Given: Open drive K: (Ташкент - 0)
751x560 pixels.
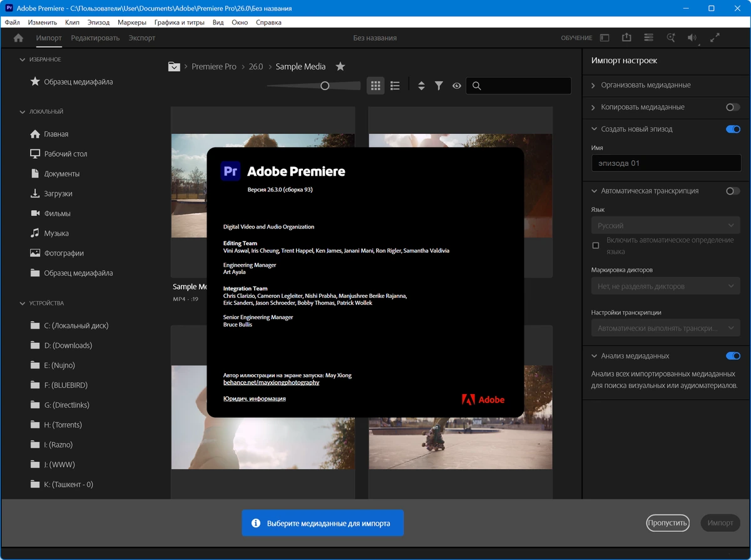Looking at the screenshot, I should 61,484.
